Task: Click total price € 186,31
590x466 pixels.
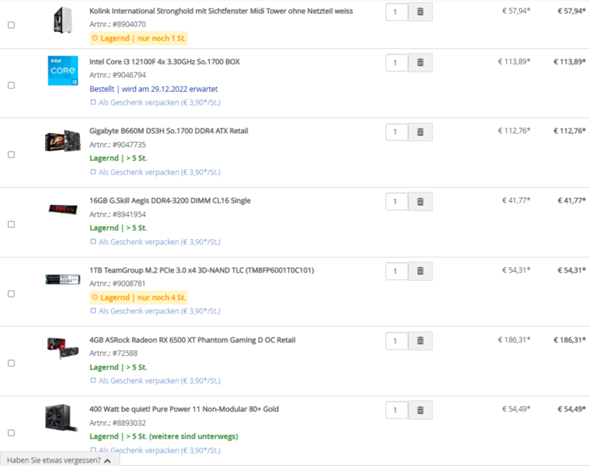Action: [569, 340]
